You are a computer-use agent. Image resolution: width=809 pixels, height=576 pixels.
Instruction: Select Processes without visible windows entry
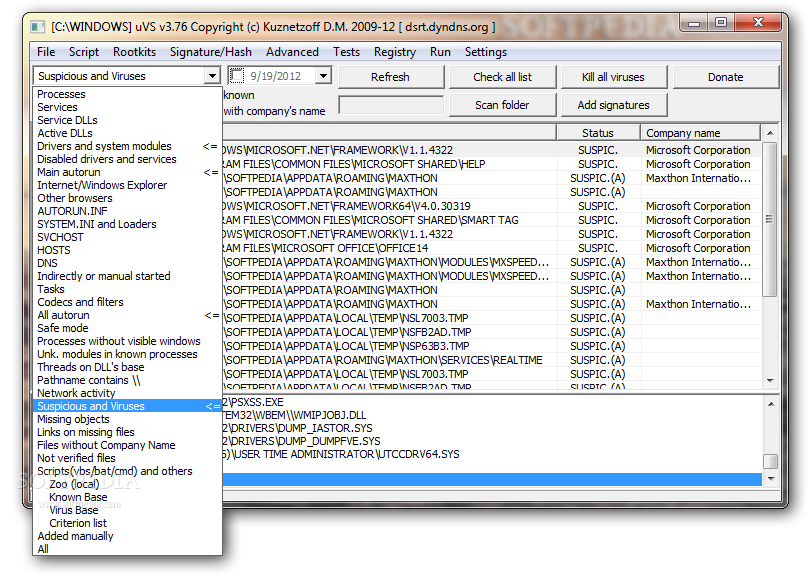127,341
